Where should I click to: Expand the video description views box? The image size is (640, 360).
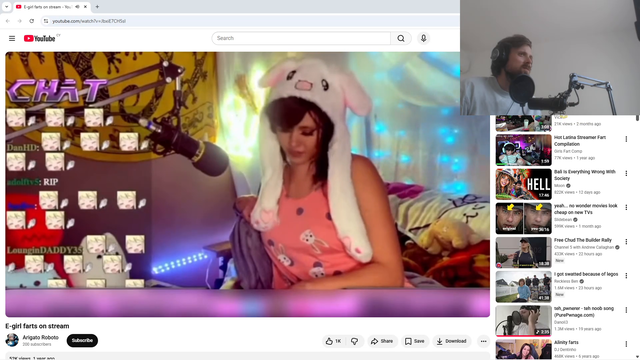click(x=247, y=356)
